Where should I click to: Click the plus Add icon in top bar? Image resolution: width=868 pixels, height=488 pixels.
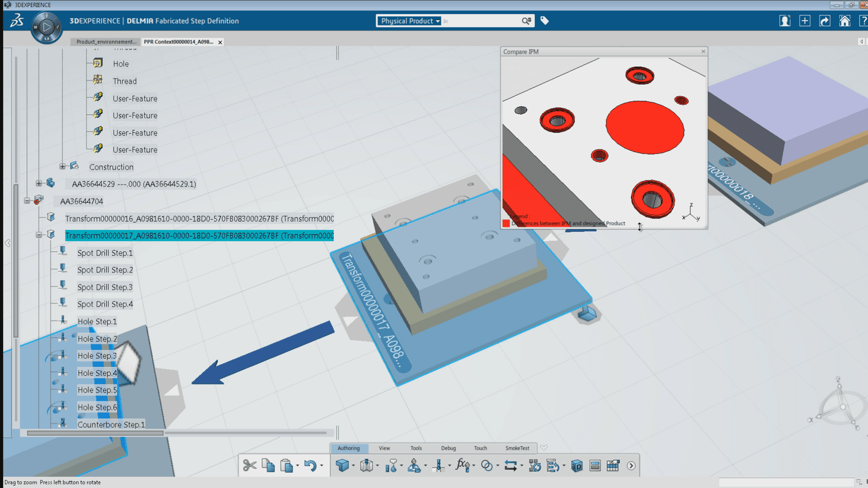tap(805, 21)
